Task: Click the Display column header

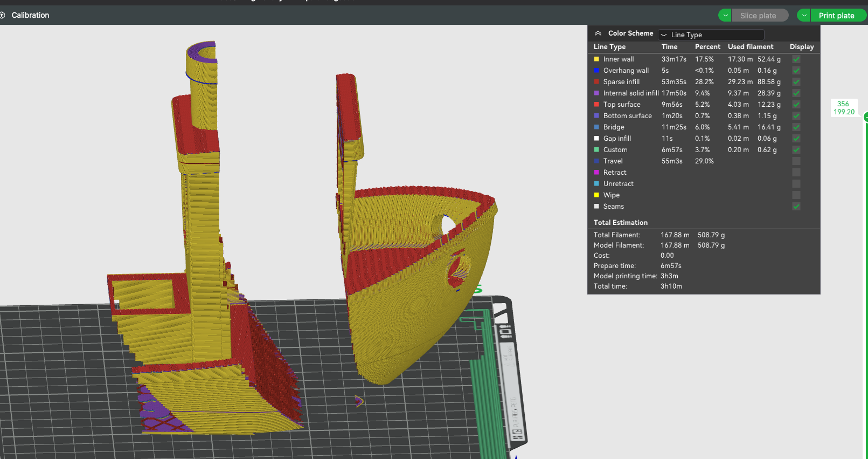Action: pyautogui.click(x=802, y=47)
